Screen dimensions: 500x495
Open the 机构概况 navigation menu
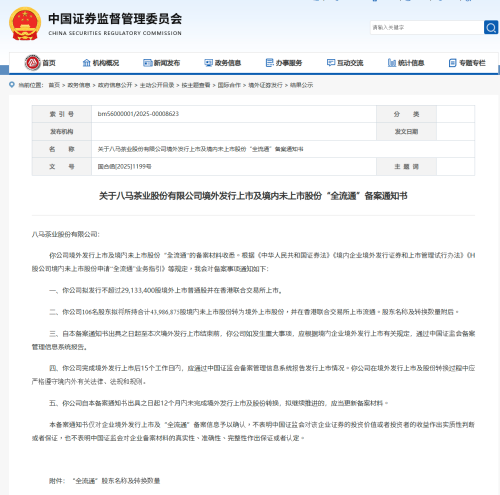coord(106,63)
